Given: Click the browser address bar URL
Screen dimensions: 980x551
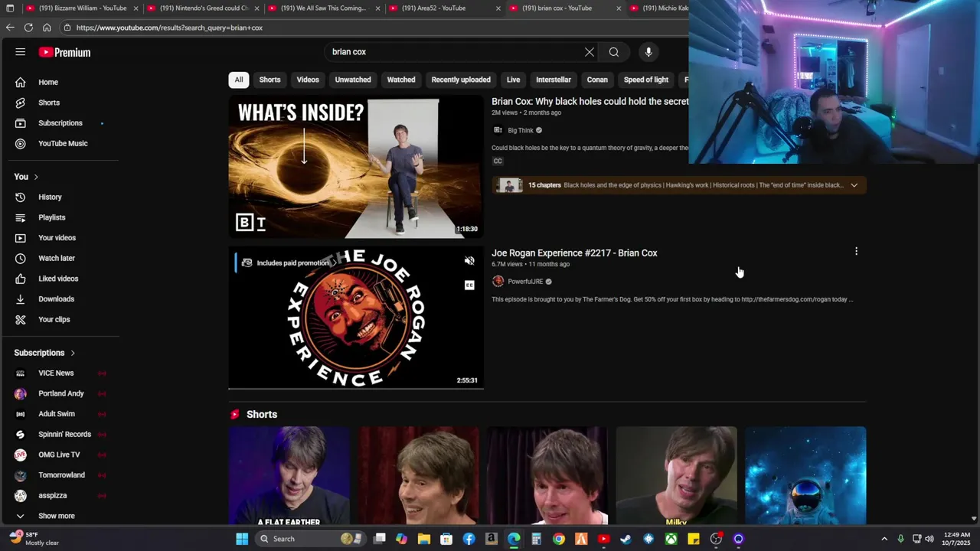Looking at the screenshot, I should [169, 28].
